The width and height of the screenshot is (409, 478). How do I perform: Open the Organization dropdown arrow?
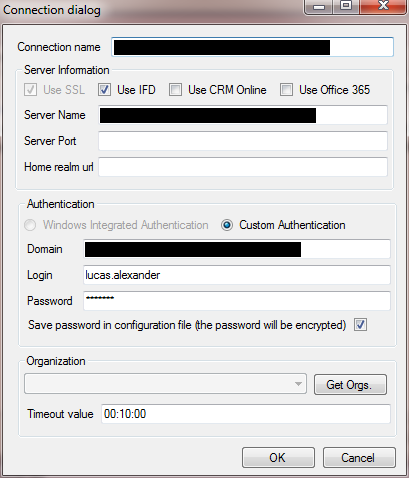coord(298,384)
